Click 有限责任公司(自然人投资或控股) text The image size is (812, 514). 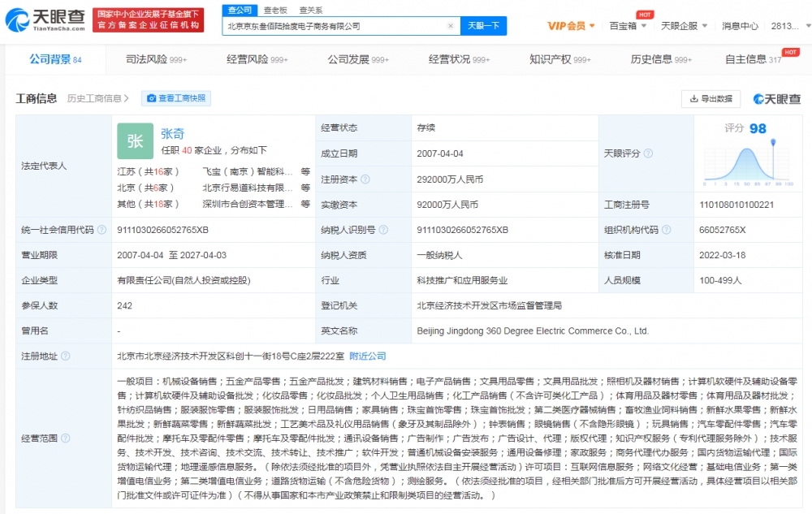tap(184, 281)
